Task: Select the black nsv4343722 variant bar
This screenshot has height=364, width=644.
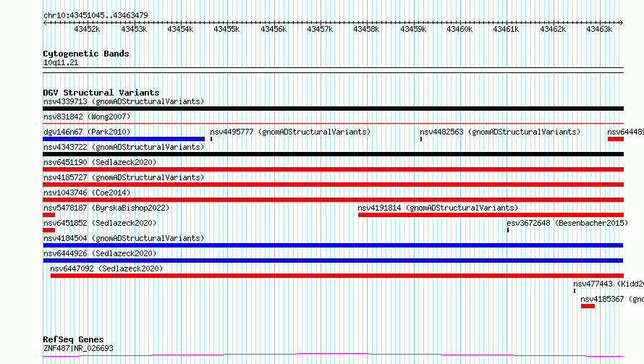Action: (x=333, y=154)
